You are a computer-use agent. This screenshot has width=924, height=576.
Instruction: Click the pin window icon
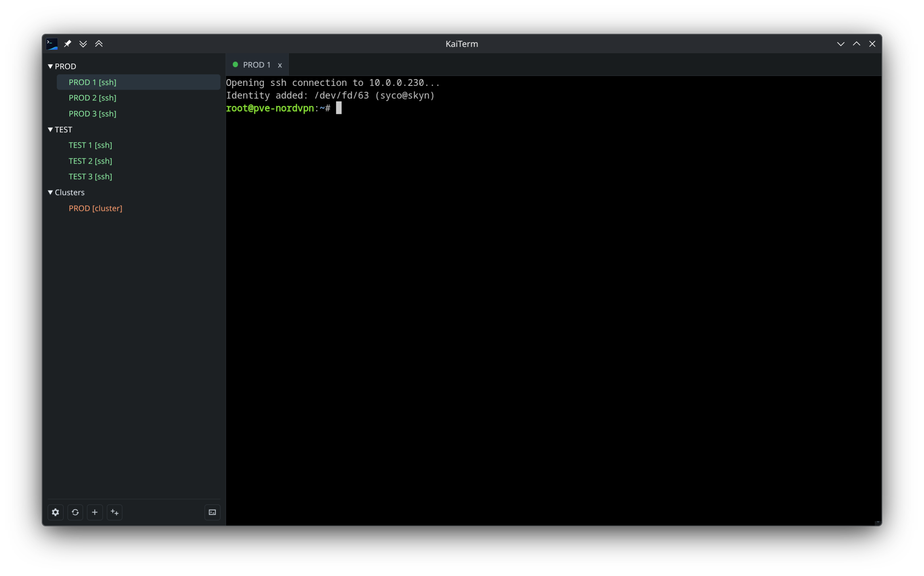pyautogui.click(x=68, y=44)
